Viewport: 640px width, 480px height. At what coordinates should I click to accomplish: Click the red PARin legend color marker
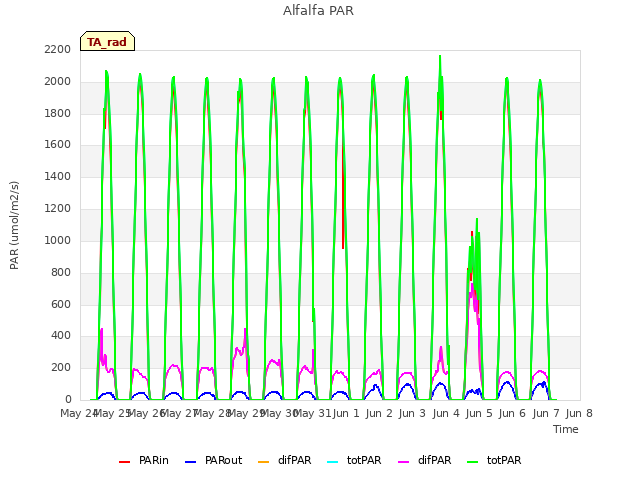(x=124, y=462)
